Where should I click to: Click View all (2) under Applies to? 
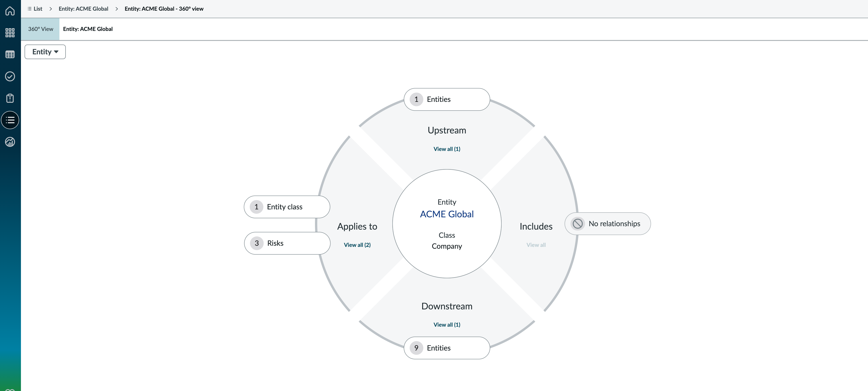pyautogui.click(x=357, y=245)
